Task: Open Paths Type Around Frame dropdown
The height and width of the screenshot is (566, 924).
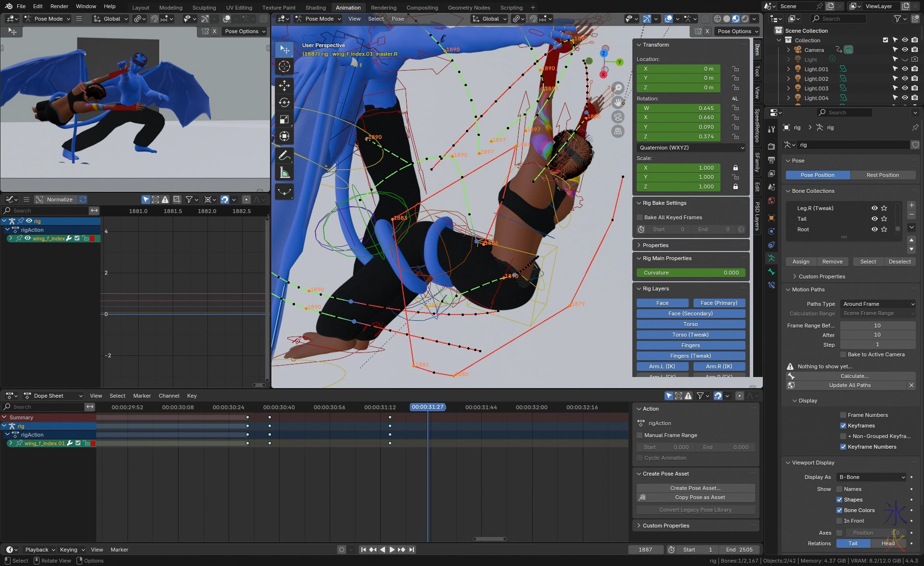Action: coord(878,304)
